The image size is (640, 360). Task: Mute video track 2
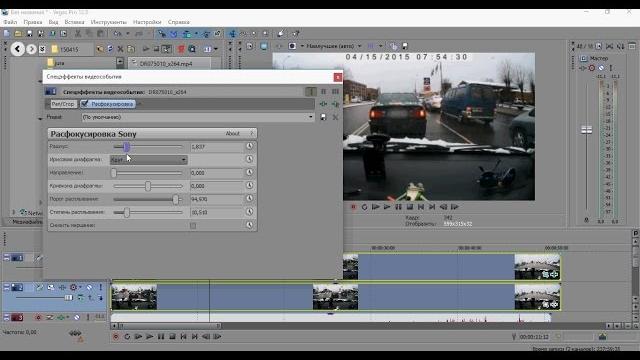[89, 287]
